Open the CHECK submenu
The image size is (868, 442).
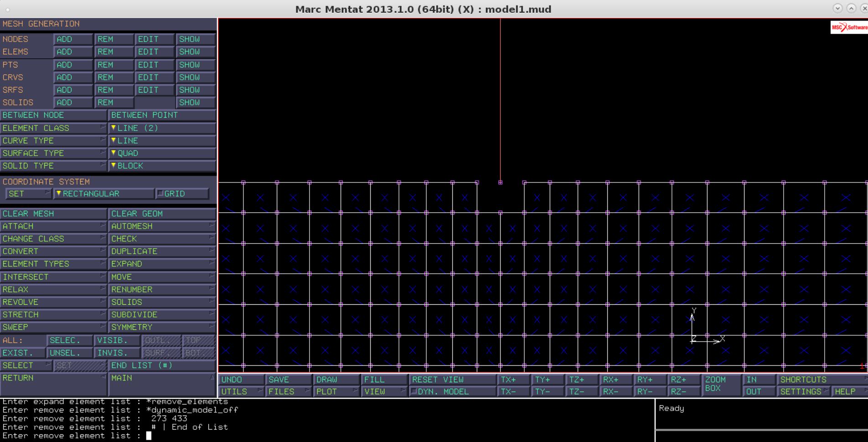pyautogui.click(x=162, y=239)
